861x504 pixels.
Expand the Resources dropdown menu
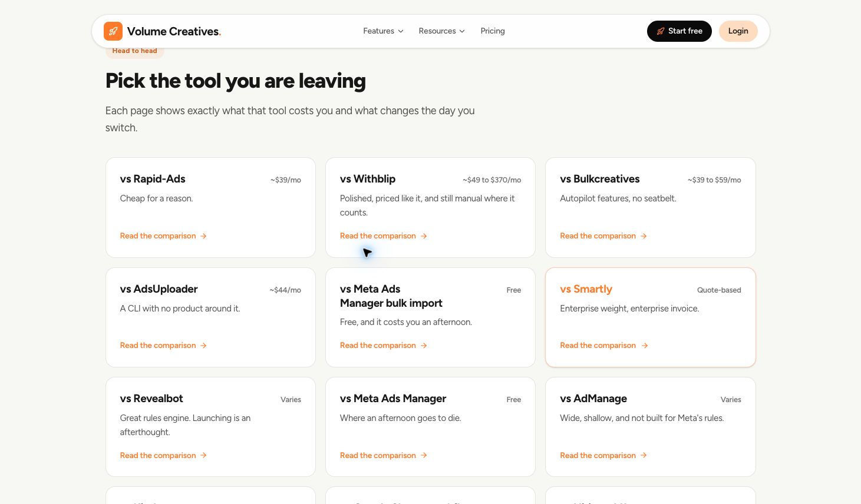pyautogui.click(x=441, y=31)
